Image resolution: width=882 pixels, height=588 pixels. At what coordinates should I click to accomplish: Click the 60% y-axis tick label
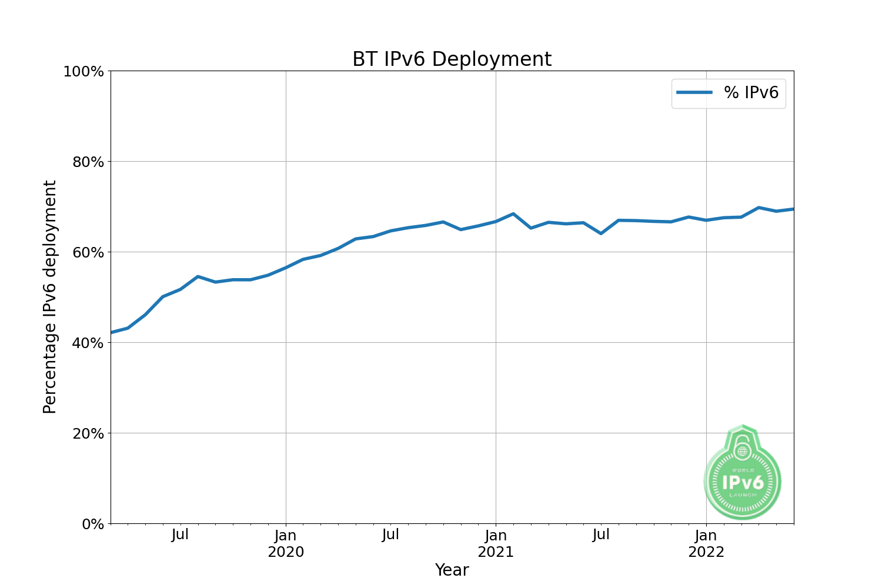pos(88,253)
